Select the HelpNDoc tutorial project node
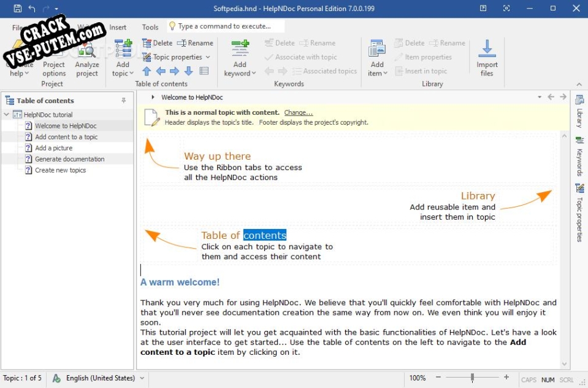 coord(48,115)
